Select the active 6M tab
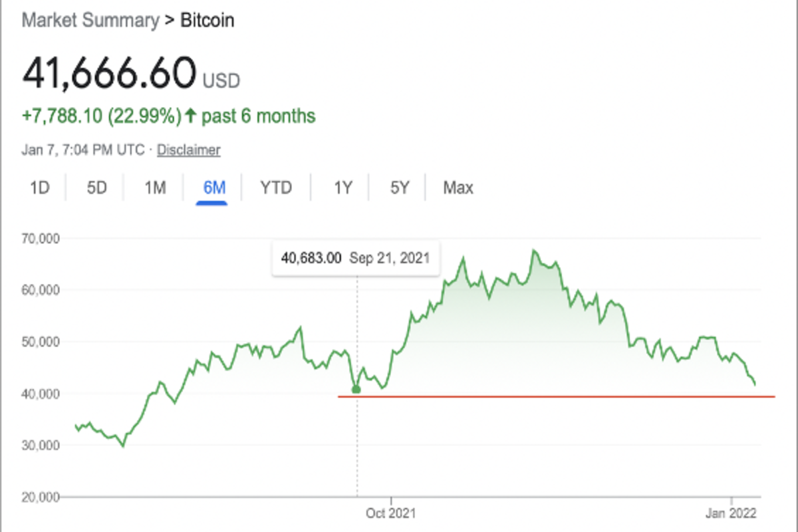Screen dimensions: 798x532 (x=214, y=188)
